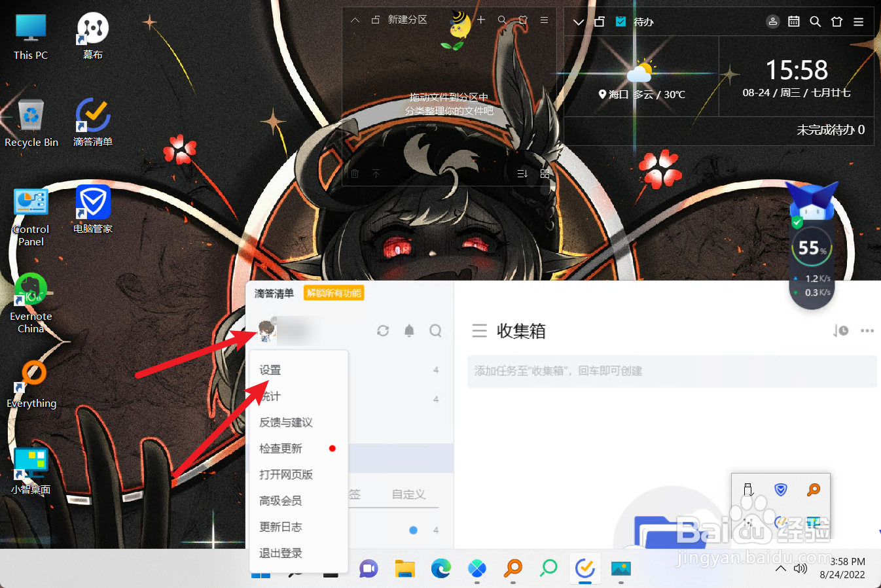Open the notification bell in 滴答清单
The width and height of the screenshot is (881, 588).
(x=409, y=331)
